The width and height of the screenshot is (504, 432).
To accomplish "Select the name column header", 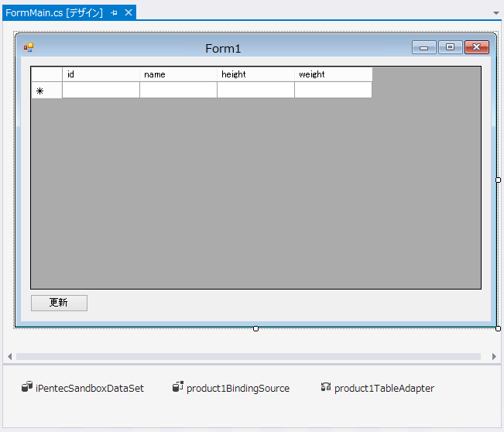I will pos(178,74).
